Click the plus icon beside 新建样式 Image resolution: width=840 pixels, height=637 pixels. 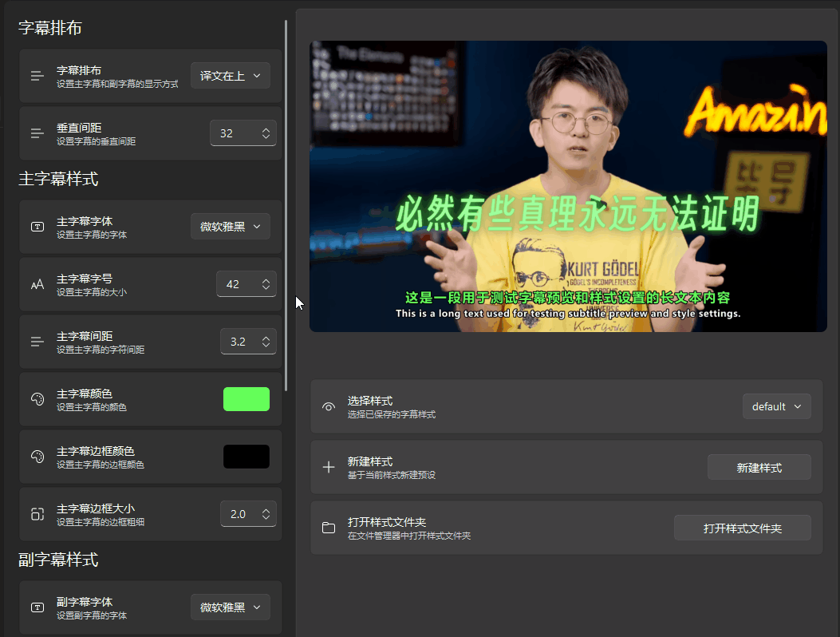pos(329,468)
